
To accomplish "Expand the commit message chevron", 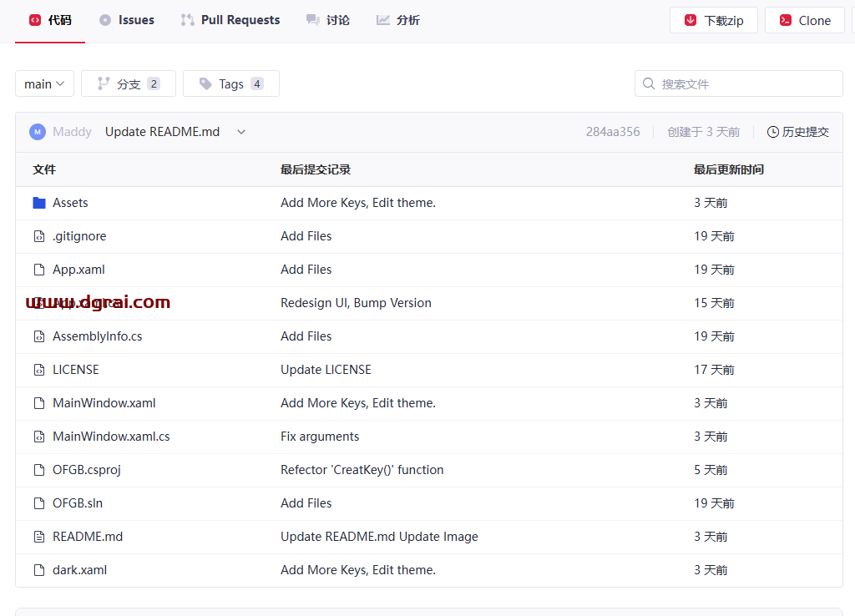I will point(241,132).
